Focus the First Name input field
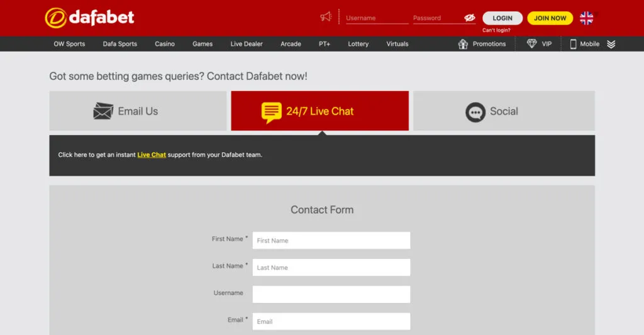The height and width of the screenshot is (335, 644). (x=331, y=241)
